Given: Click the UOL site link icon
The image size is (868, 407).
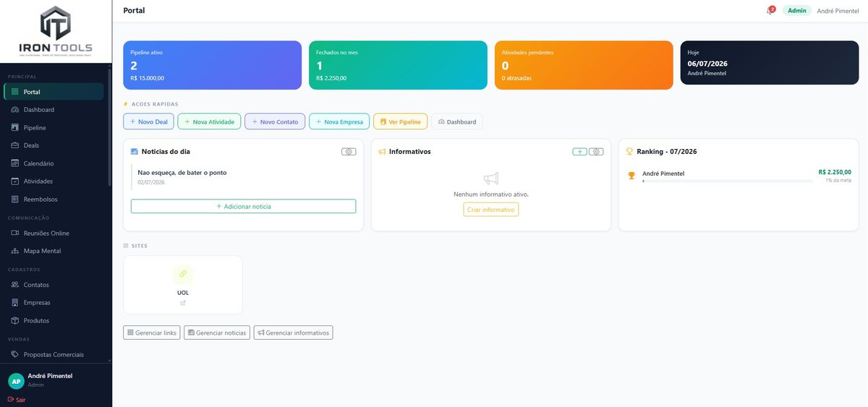Looking at the screenshot, I should (183, 274).
